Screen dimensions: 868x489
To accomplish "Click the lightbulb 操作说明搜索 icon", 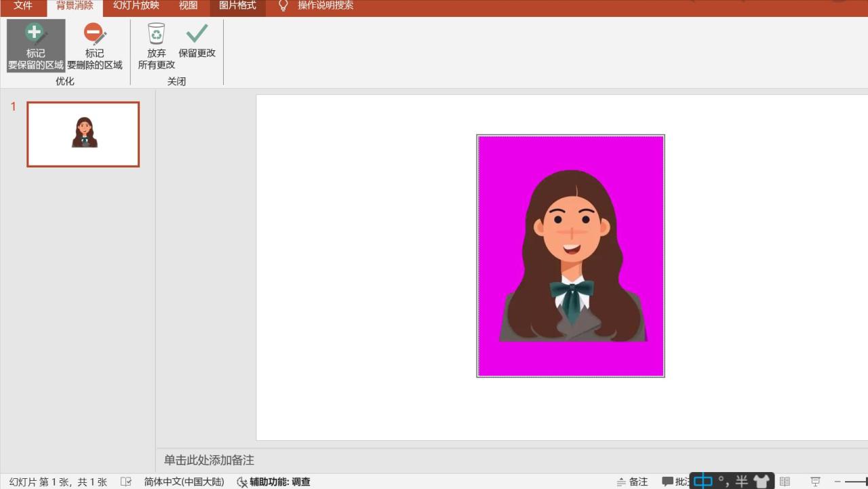I will (x=283, y=6).
